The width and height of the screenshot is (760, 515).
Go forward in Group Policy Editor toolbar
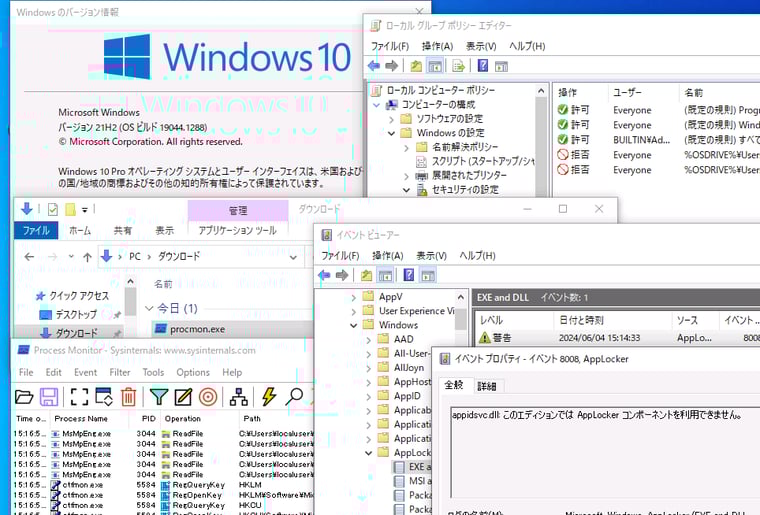click(392, 65)
